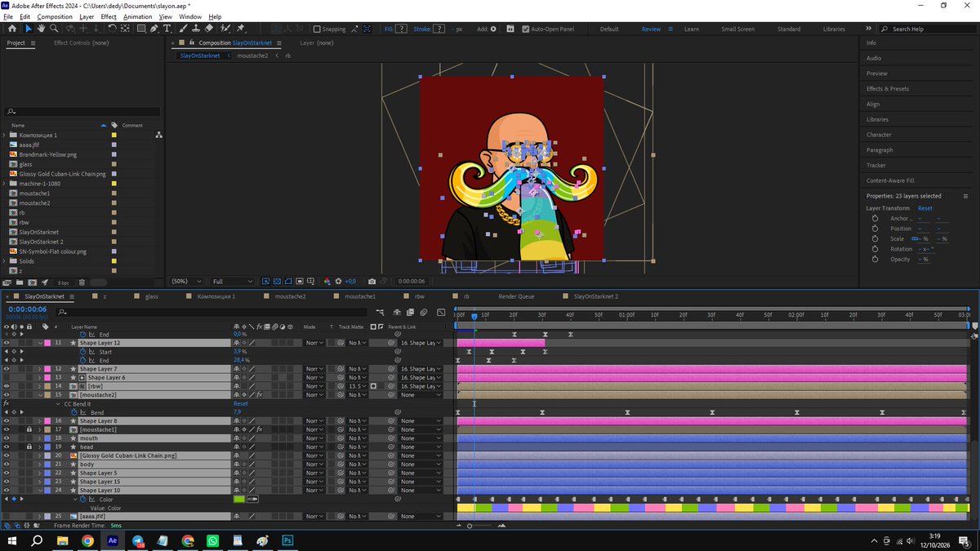Open the resolution Full dropdown
Viewport: 980px width, 551px height.
[x=231, y=282]
